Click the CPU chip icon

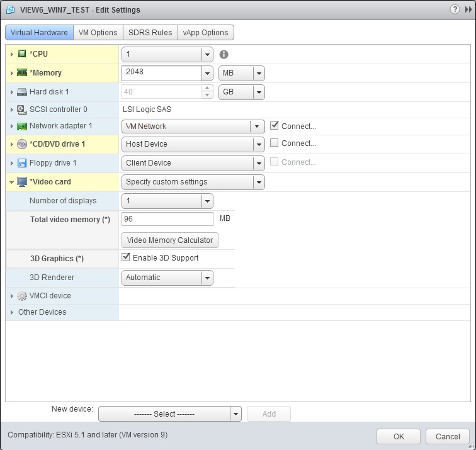(x=22, y=54)
